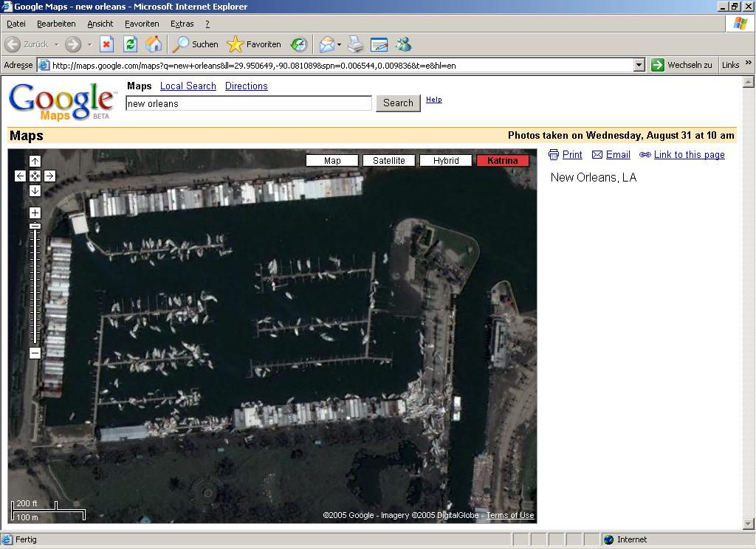Click the IE Stop loading icon
Image resolution: width=756 pixels, height=549 pixels.
pyautogui.click(x=106, y=44)
